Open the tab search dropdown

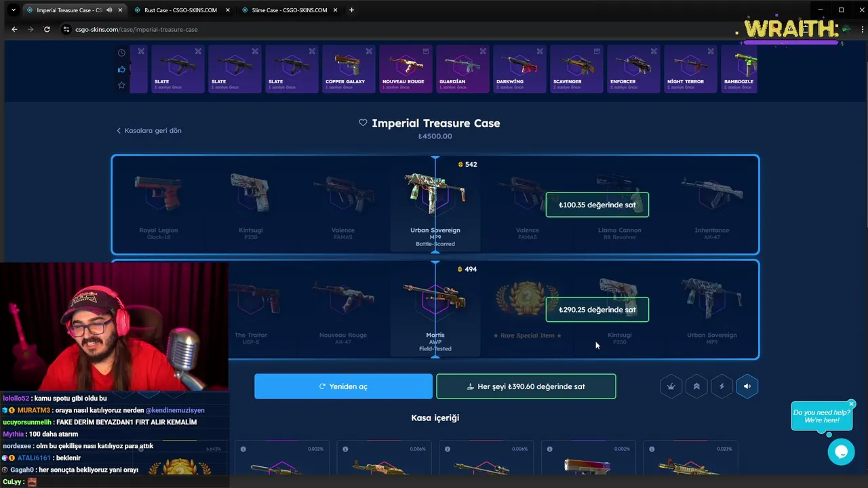(13, 10)
